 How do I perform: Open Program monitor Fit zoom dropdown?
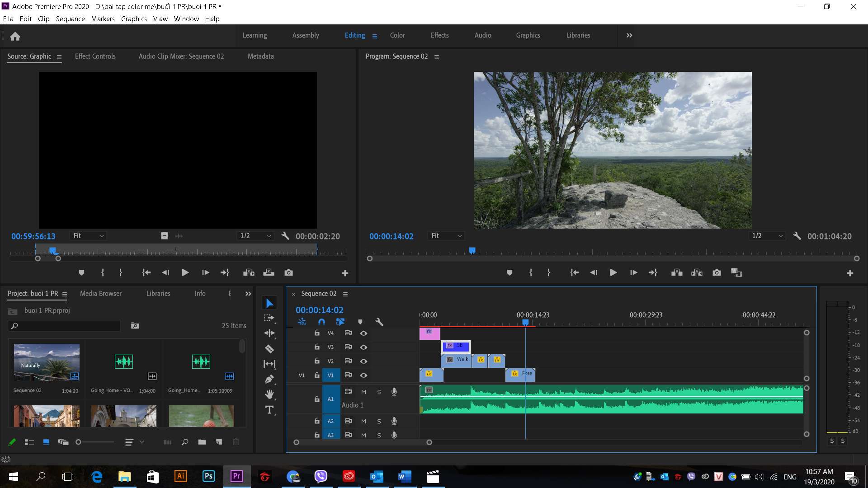447,236
